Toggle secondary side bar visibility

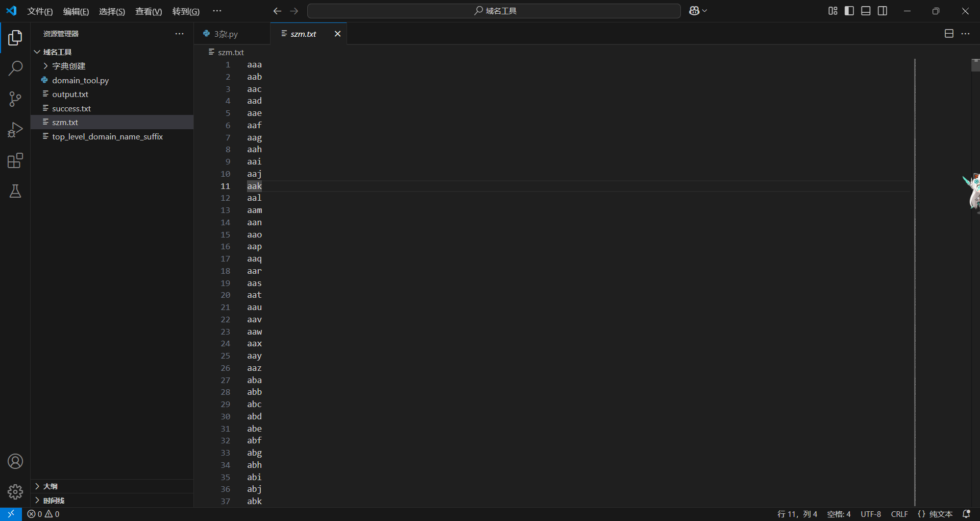(x=883, y=11)
